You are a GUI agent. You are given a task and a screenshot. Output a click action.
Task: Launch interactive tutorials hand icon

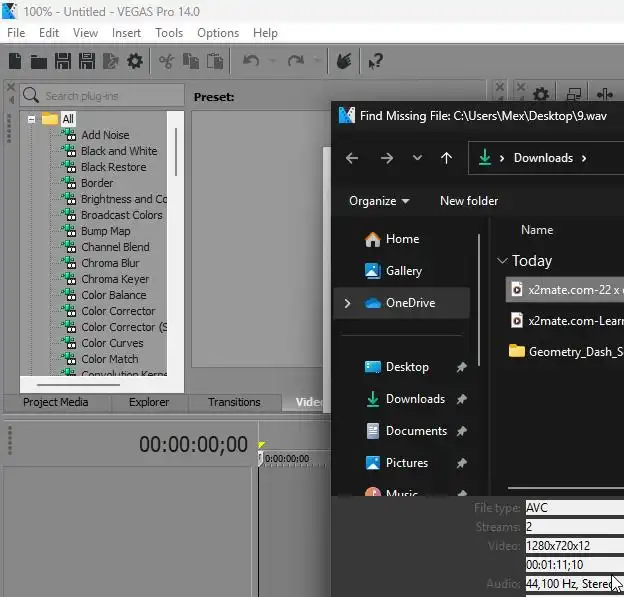(x=344, y=61)
